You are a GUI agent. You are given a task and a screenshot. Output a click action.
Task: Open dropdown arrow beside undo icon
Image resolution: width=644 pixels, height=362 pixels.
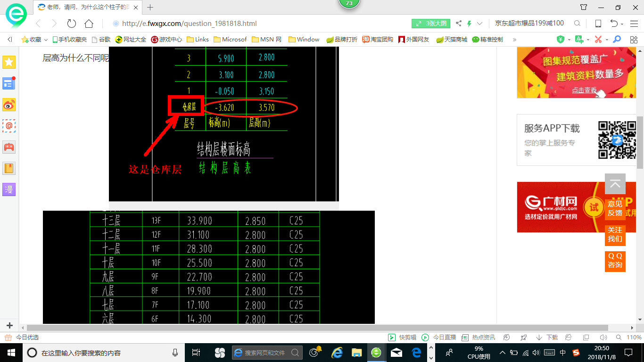tap(622, 24)
